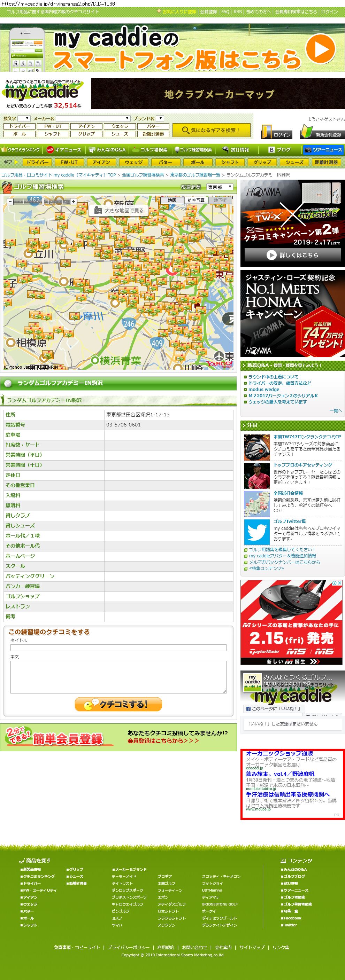Switch map to 地図 view

(x=172, y=200)
